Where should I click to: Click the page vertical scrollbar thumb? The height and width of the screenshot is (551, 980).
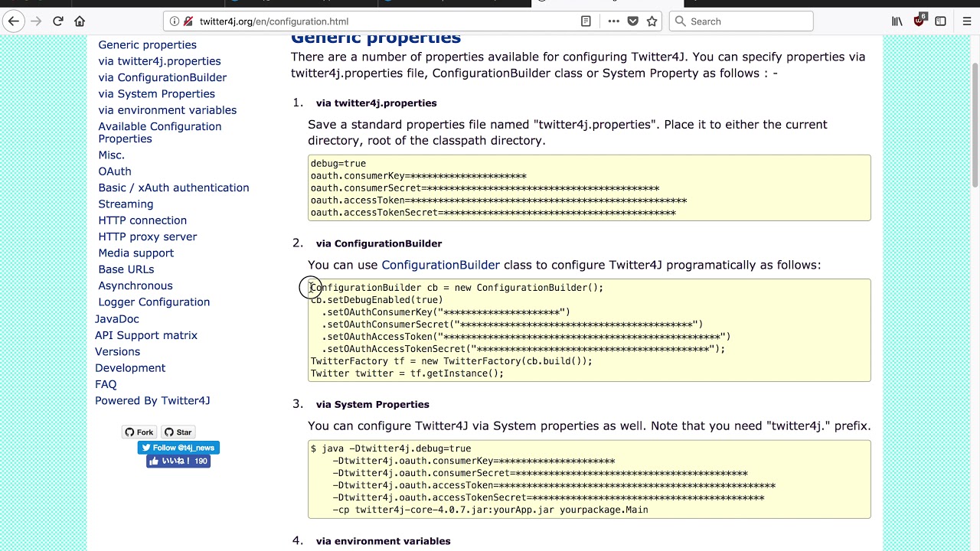(975, 124)
